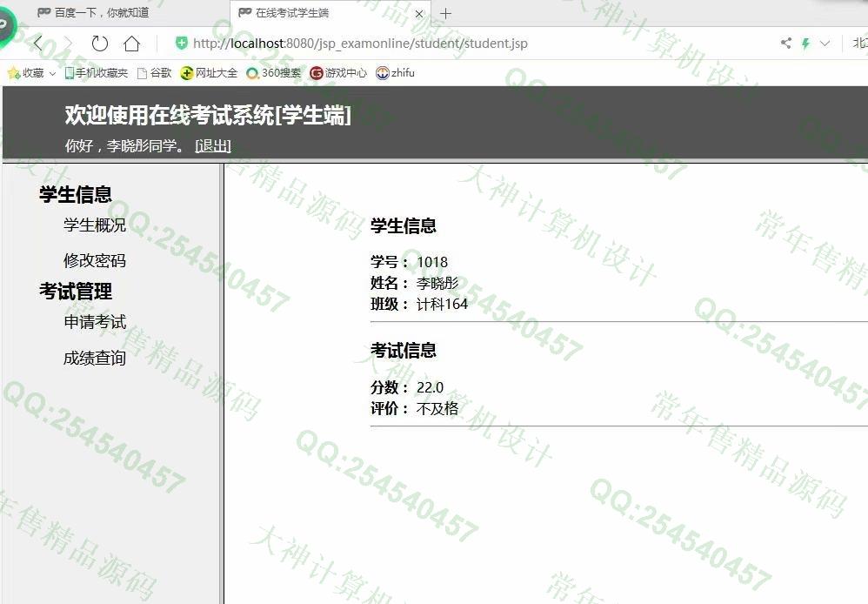Click the evaluation value 不及格

[x=437, y=408]
